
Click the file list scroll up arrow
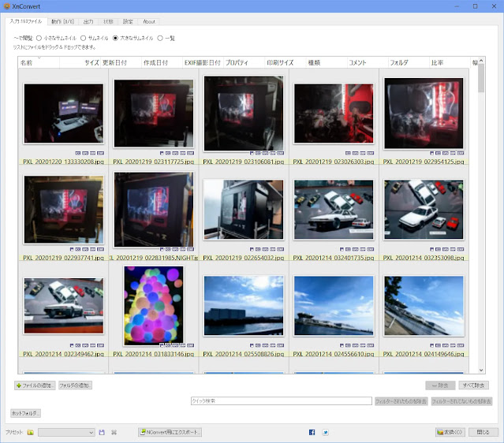(481, 61)
